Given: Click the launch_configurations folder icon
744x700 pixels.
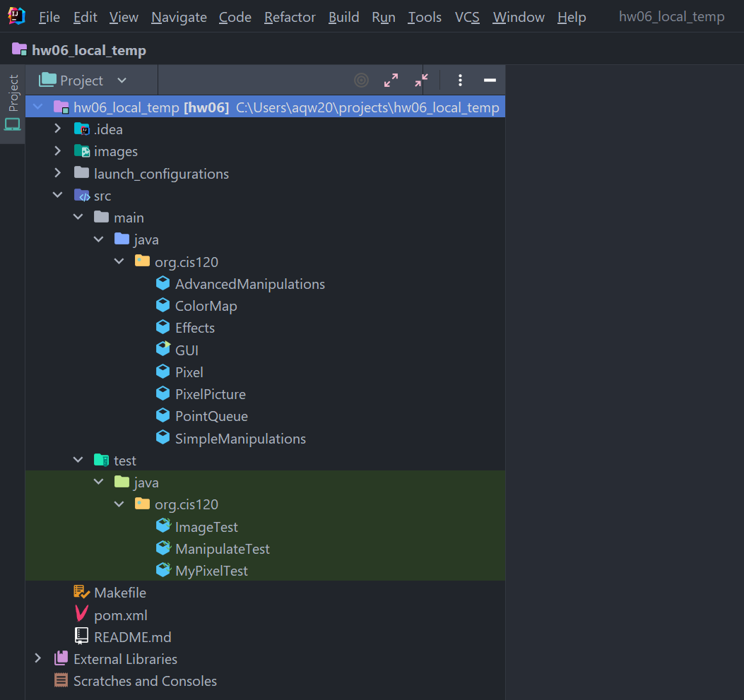Looking at the screenshot, I should (82, 172).
